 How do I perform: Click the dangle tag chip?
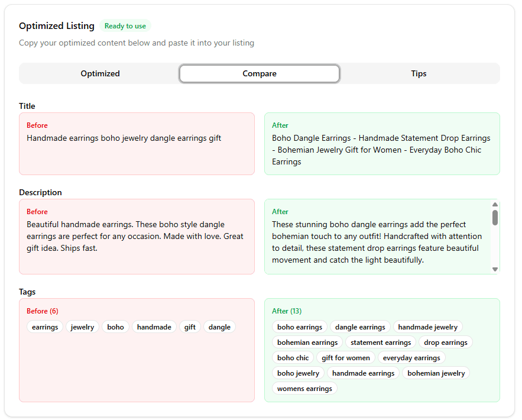pyautogui.click(x=219, y=327)
